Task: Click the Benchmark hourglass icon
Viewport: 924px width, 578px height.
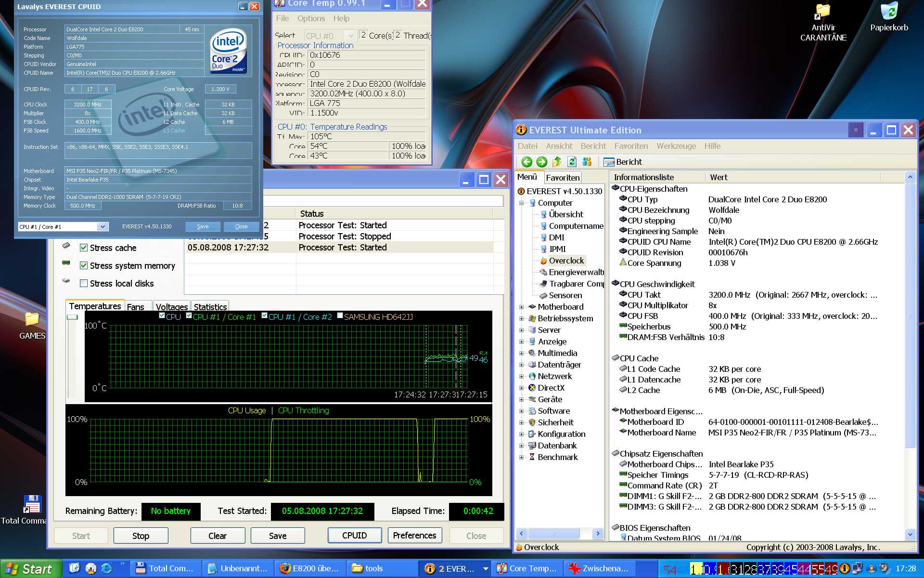Action: [x=532, y=457]
